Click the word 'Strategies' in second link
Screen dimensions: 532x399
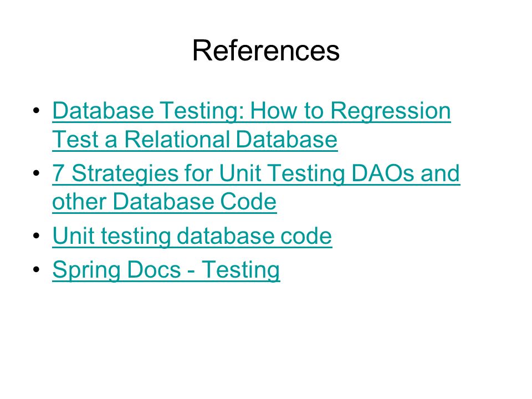125,174
